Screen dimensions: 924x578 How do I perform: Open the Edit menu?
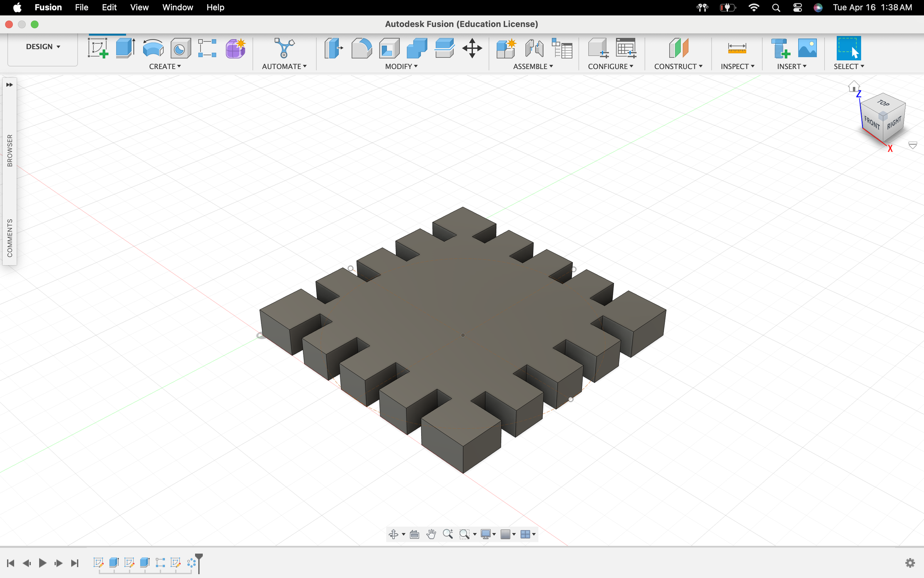point(109,7)
